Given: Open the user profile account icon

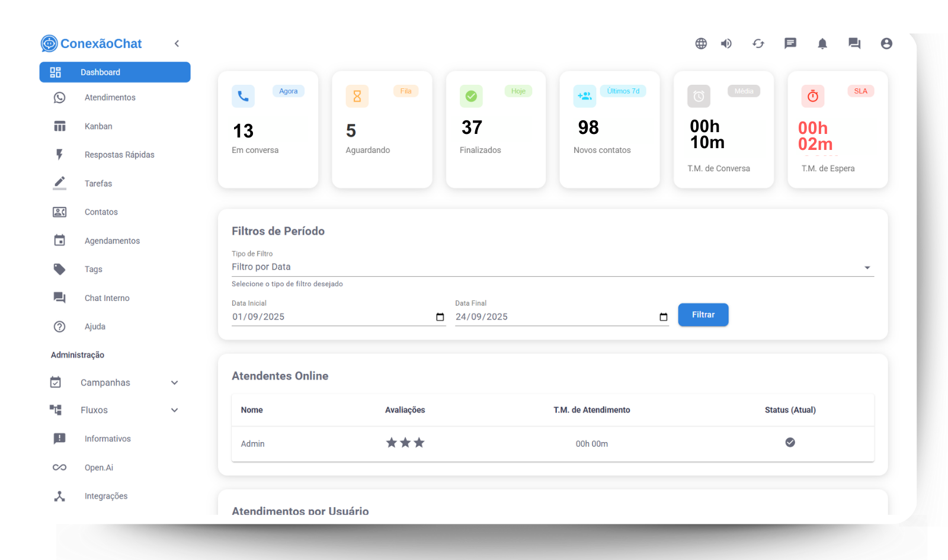Looking at the screenshot, I should pos(886,43).
